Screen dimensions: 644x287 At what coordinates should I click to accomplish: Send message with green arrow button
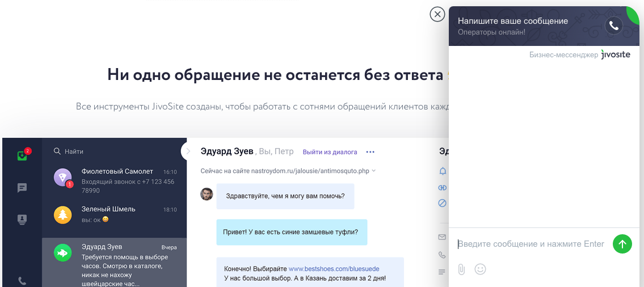pyautogui.click(x=622, y=244)
